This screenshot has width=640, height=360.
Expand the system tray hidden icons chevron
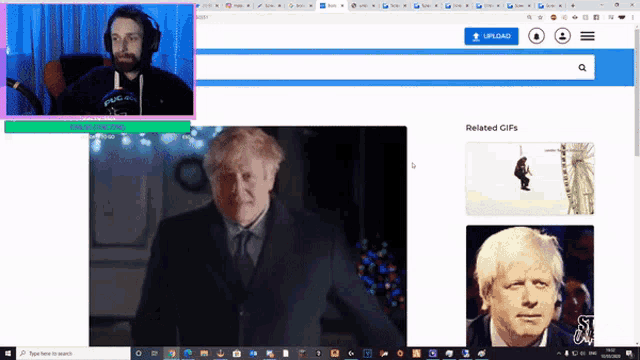[x=559, y=353]
